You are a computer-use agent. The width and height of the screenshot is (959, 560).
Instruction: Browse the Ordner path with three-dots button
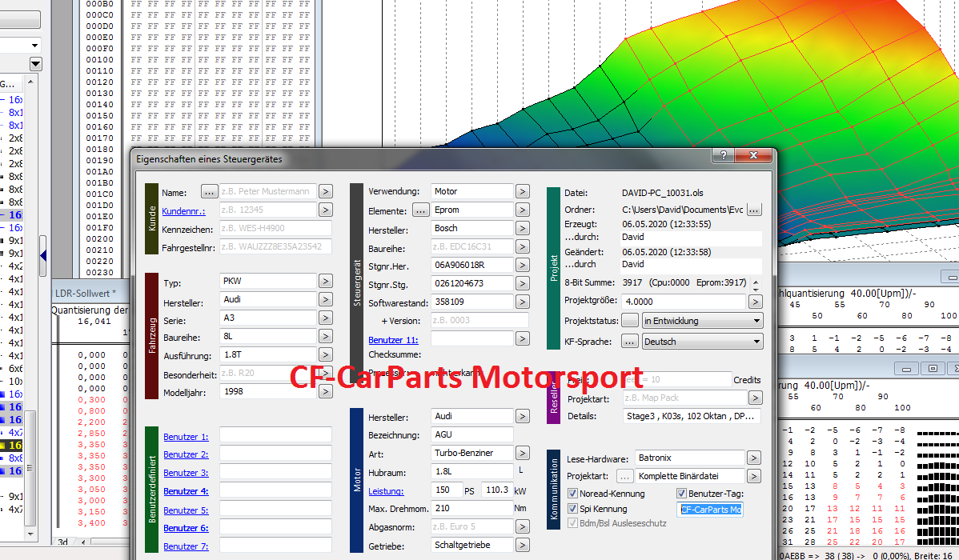[754, 210]
